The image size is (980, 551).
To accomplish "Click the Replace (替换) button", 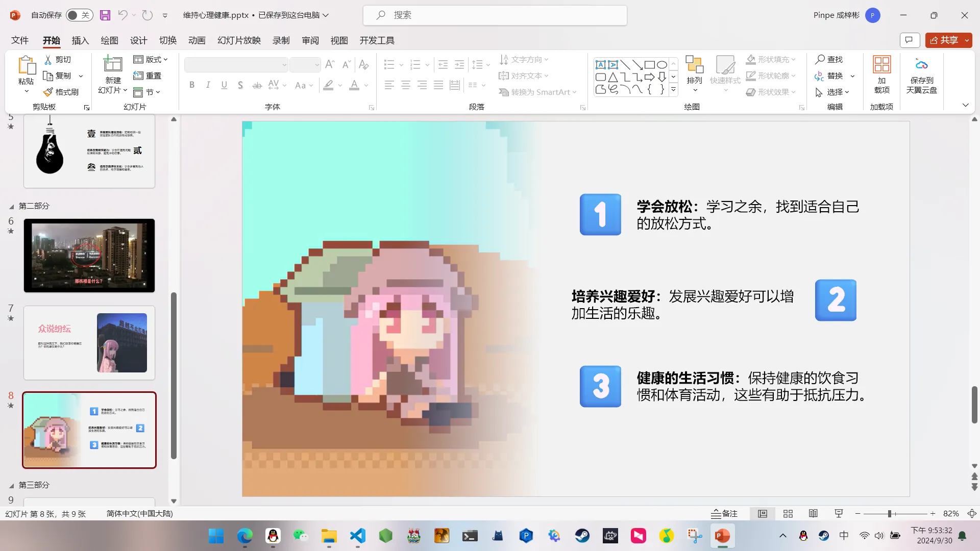I will click(829, 76).
